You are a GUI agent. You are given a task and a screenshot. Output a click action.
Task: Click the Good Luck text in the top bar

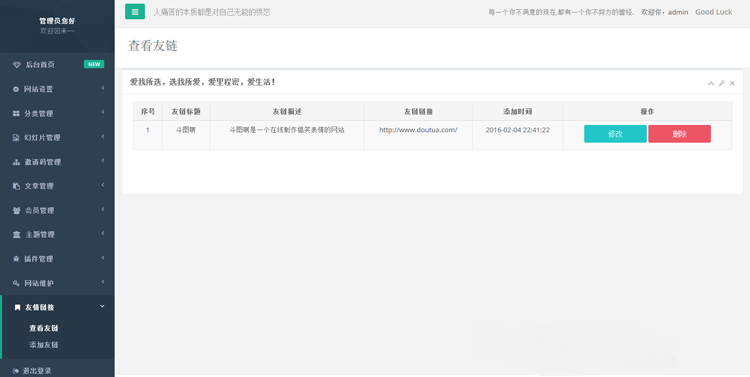(x=714, y=12)
